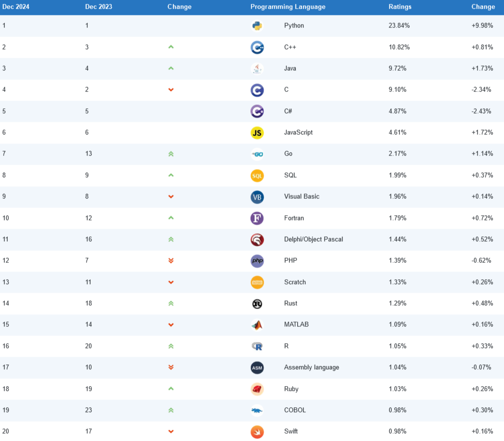
Task: Click the Ruby gem icon
Action: click(x=257, y=389)
